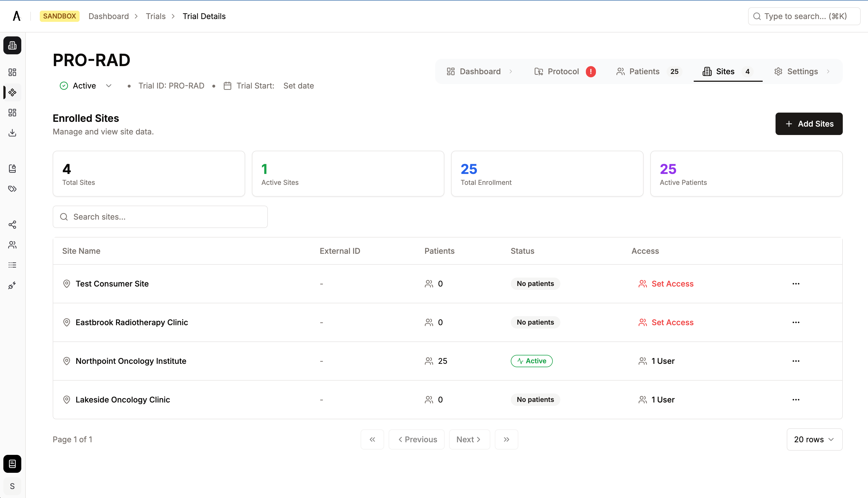
Task: Open row menu for Eastbrook Radiotherapy Clinic
Action: point(796,322)
